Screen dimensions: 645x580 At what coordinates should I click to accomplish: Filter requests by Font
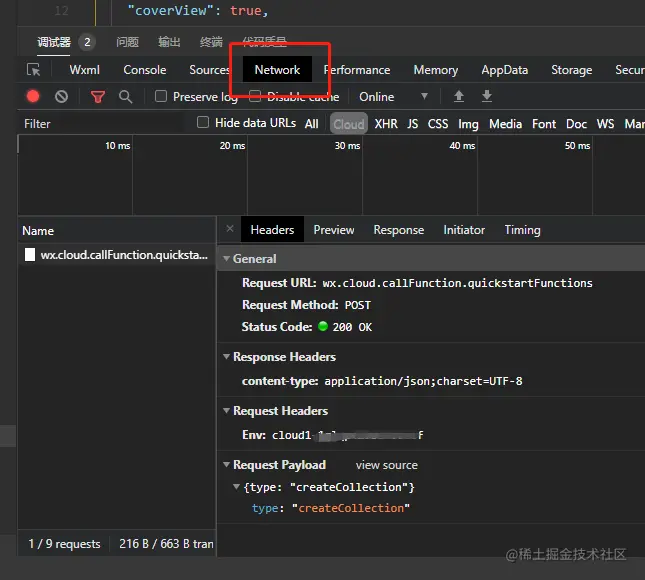click(x=544, y=124)
